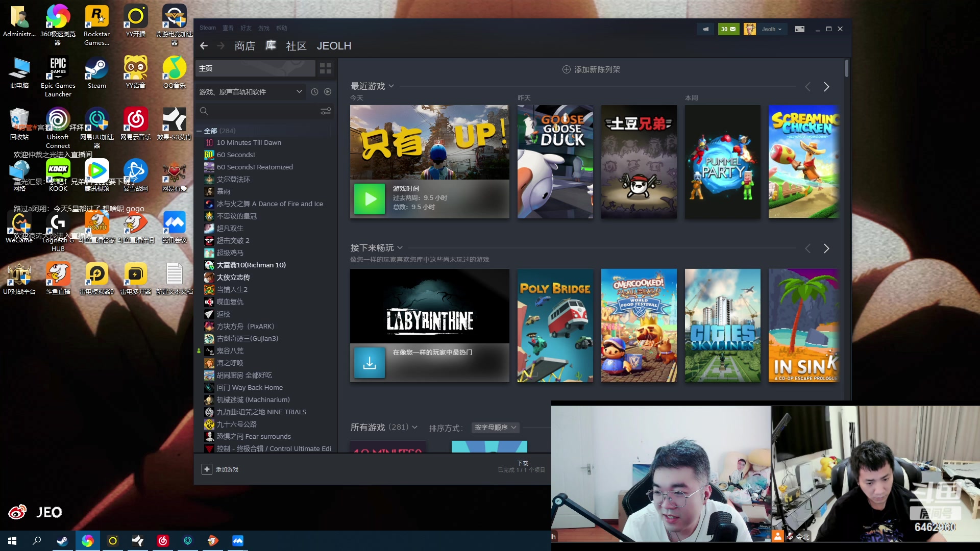Open Steam from the Windows taskbar
The height and width of the screenshot is (551, 980).
62,541
